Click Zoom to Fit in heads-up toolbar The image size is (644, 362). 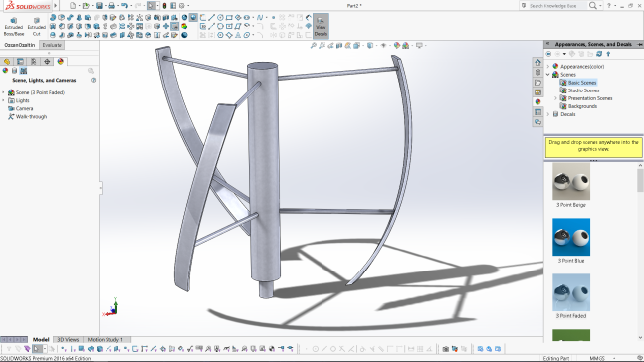[314, 45]
